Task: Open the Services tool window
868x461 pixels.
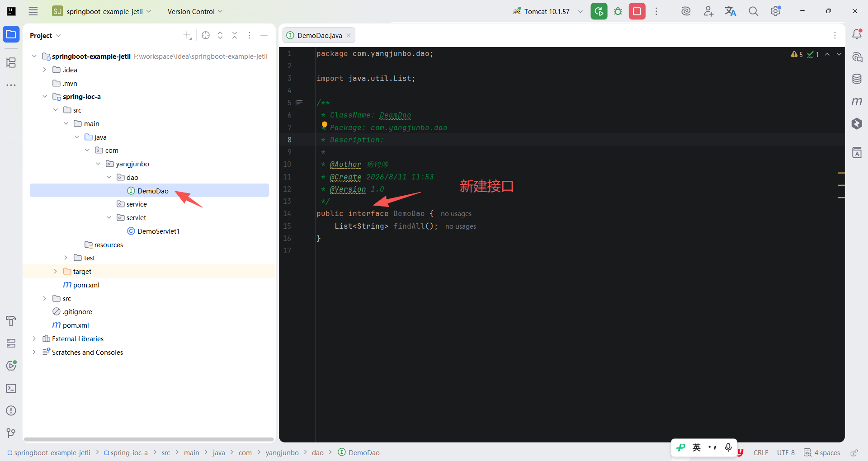Action: pyautogui.click(x=11, y=343)
